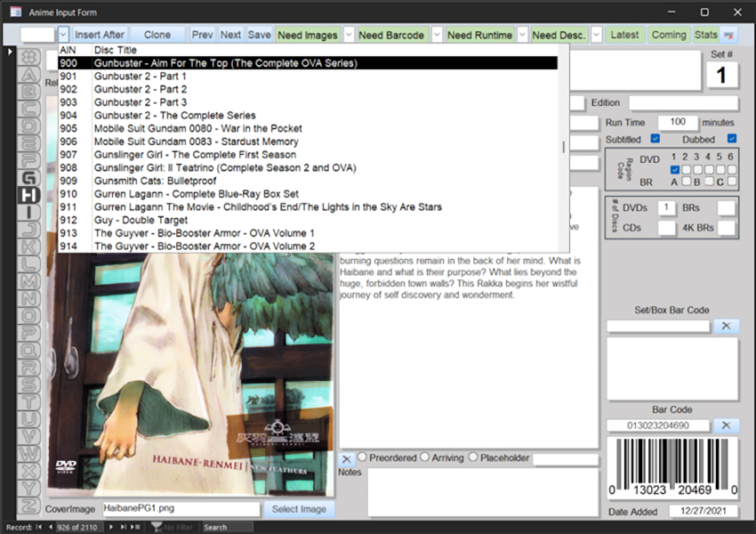Pick the letter T icon
The image size is (756, 534).
[x=29, y=402]
